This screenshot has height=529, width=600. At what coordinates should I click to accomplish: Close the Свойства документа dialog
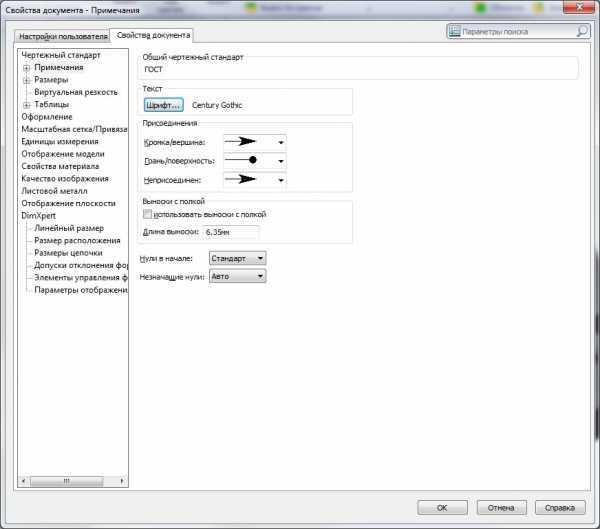click(x=579, y=7)
